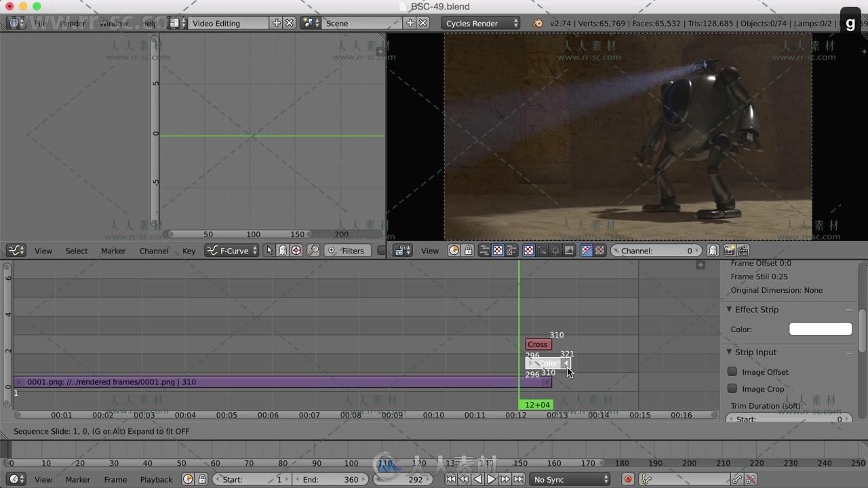The image size is (868, 488).
Task: Choose luma waveform display mode icon
Action: pyautogui.click(x=542, y=251)
